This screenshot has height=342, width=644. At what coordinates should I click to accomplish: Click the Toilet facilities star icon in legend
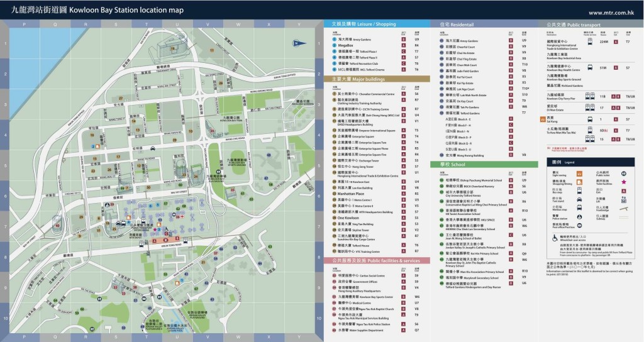(623, 182)
